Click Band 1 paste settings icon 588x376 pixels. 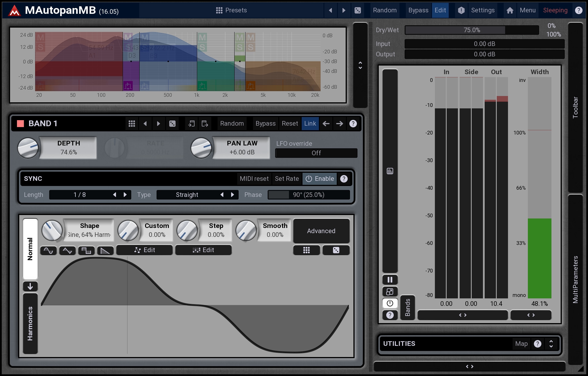205,124
